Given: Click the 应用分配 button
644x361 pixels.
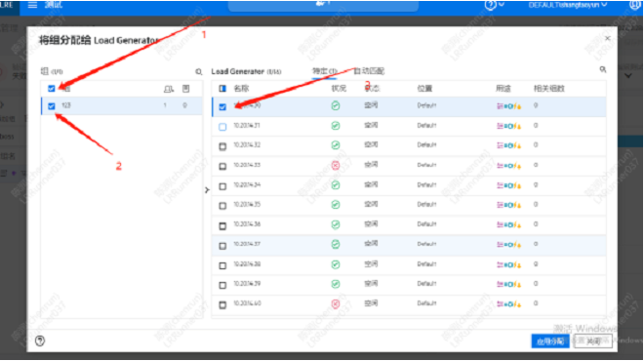Looking at the screenshot, I should pyautogui.click(x=550, y=341).
